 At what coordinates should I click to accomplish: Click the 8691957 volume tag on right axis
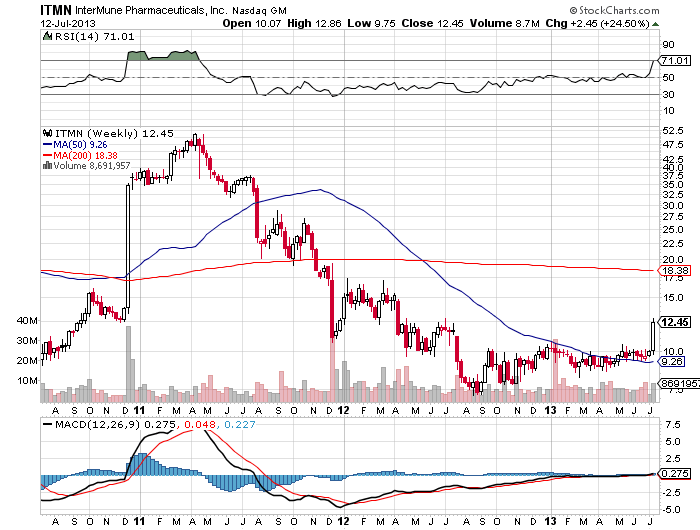[679, 384]
